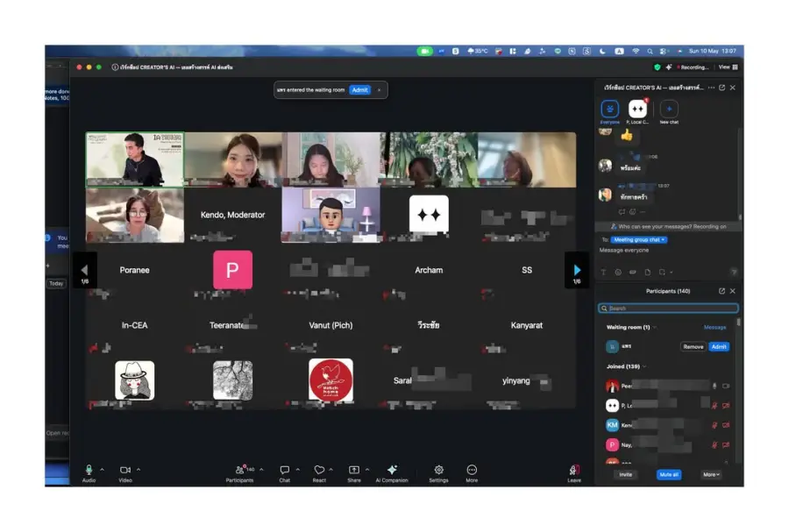Viewport: 789px width, 532px height.
Task: Toggle mic for Pee participant row
Action: tap(714, 387)
